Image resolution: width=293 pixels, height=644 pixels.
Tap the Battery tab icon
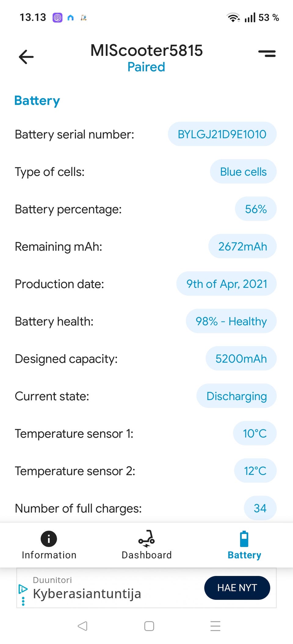tap(244, 539)
